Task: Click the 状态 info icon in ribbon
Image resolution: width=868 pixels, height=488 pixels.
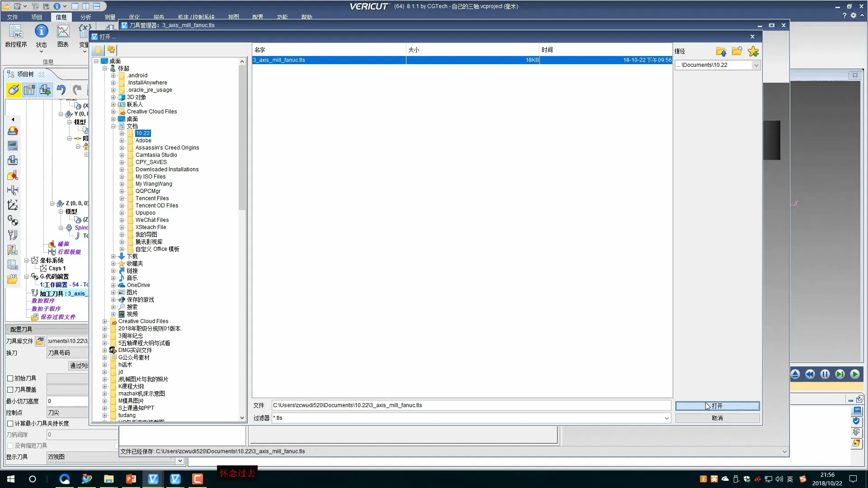Action: pos(41,31)
